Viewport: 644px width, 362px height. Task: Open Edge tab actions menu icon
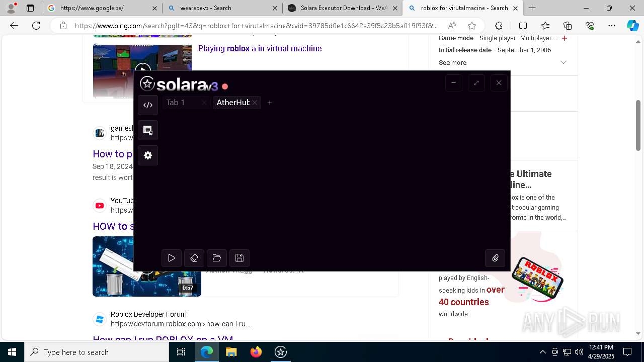tap(30, 8)
